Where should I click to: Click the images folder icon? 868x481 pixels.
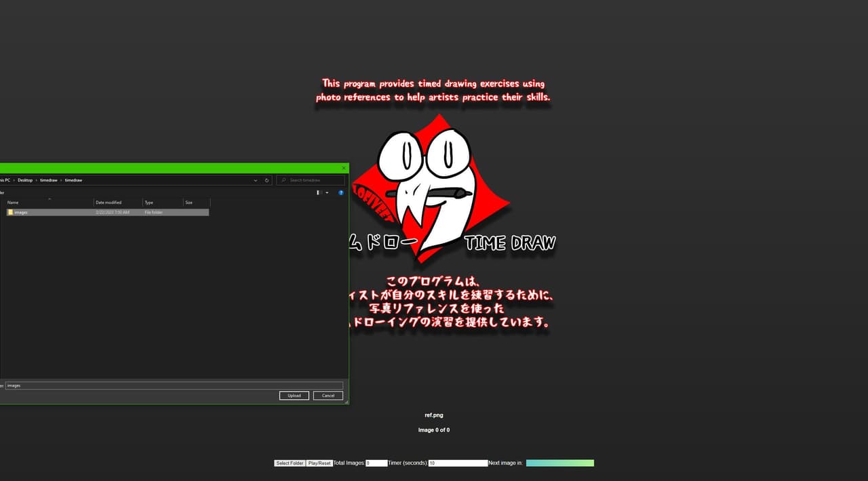pos(10,212)
